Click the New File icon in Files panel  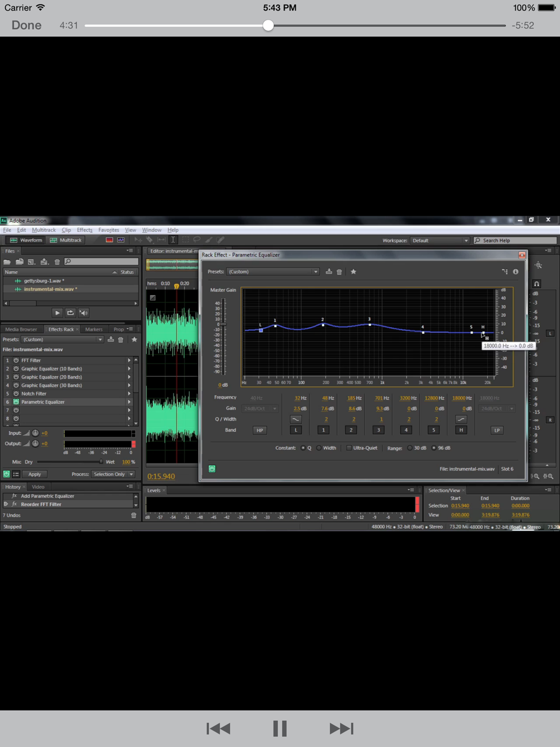31,262
